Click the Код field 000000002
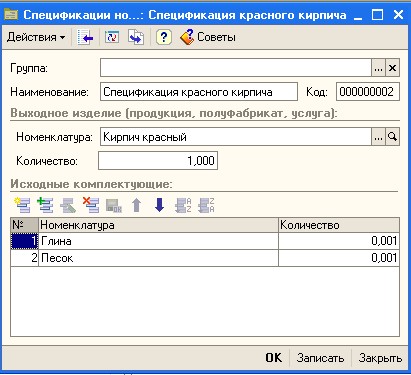The height and width of the screenshot is (375, 411). (x=368, y=92)
